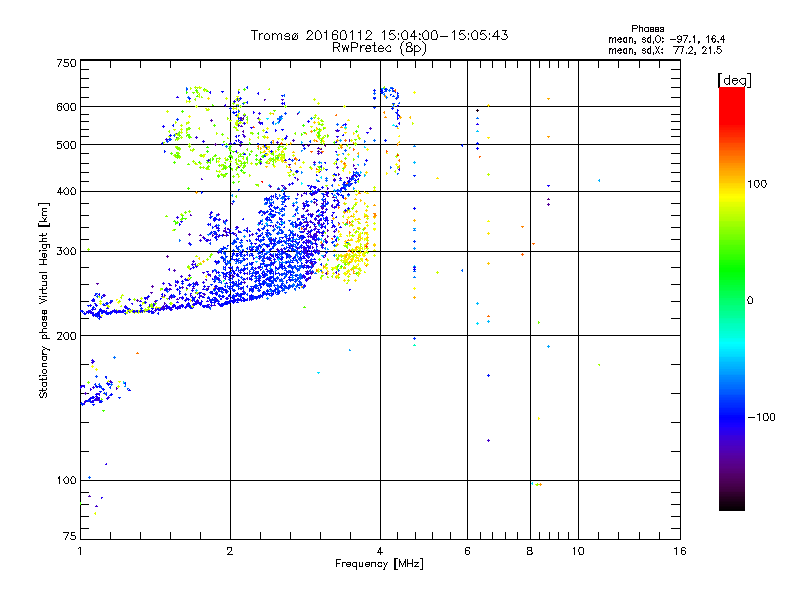Click the colorbar tick label '100'
The height and width of the screenshot is (600, 800).
tap(757, 184)
